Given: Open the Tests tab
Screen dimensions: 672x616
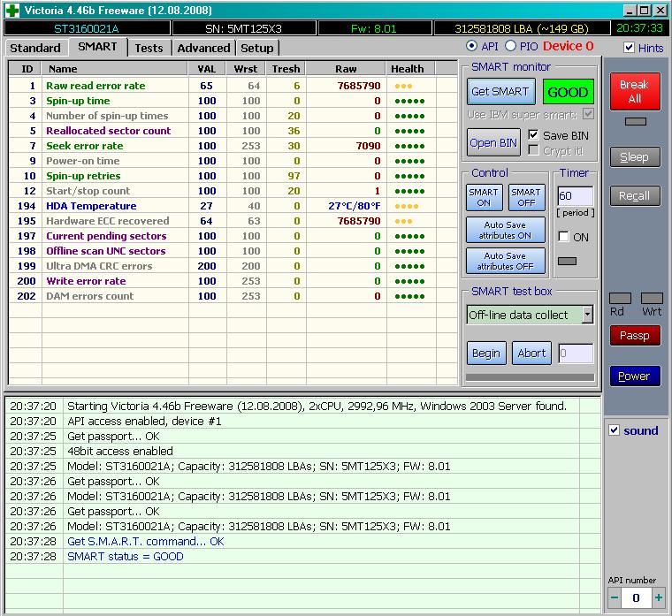Looking at the screenshot, I should point(149,48).
